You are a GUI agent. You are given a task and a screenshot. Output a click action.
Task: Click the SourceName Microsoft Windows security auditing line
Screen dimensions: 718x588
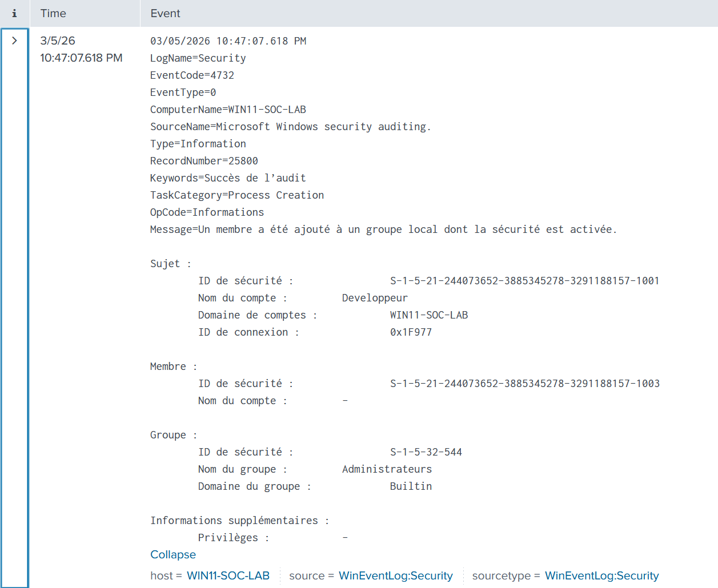pyautogui.click(x=291, y=127)
